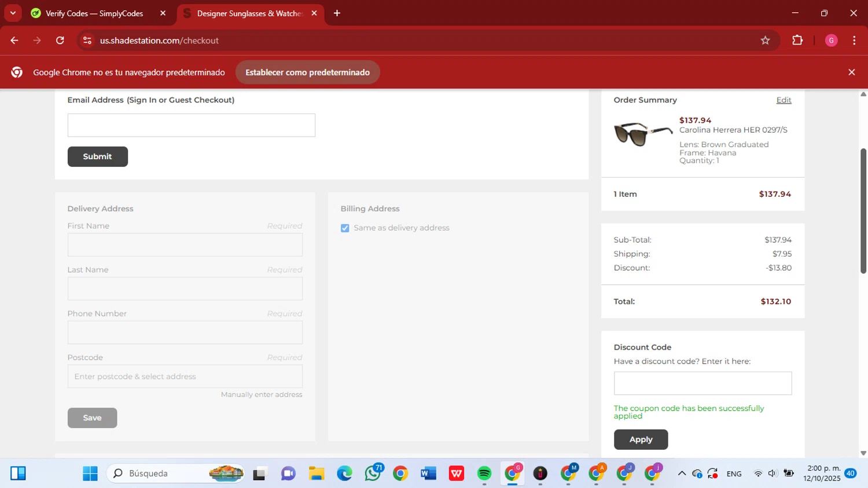Image resolution: width=868 pixels, height=488 pixels.
Task: Submit the email address
Action: [x=97, y=156]
